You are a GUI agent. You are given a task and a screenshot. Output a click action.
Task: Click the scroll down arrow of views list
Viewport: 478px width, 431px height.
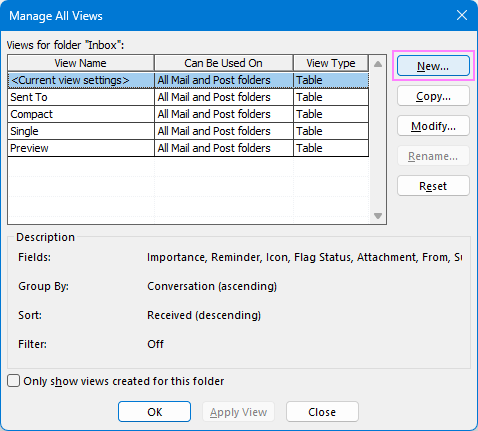[x=378, y=216]
